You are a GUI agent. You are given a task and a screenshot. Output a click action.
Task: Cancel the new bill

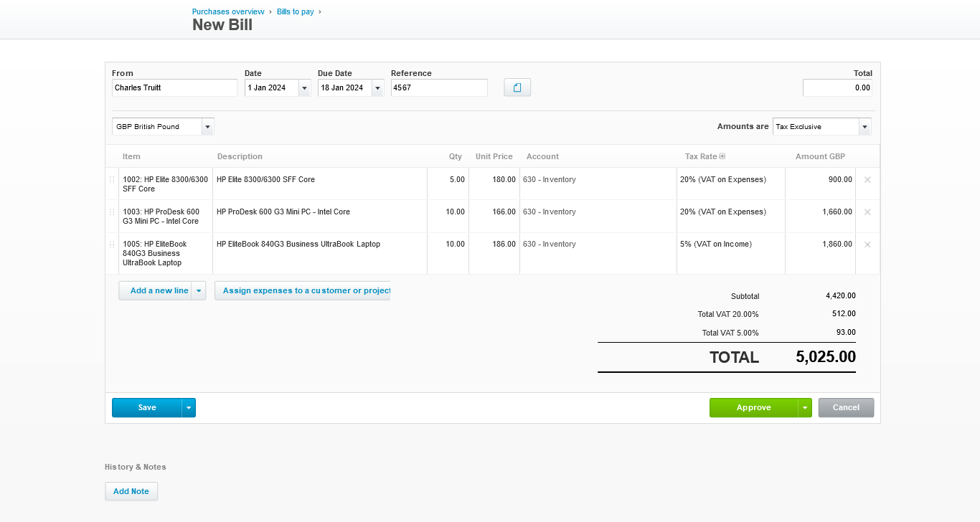click(846, 407)
